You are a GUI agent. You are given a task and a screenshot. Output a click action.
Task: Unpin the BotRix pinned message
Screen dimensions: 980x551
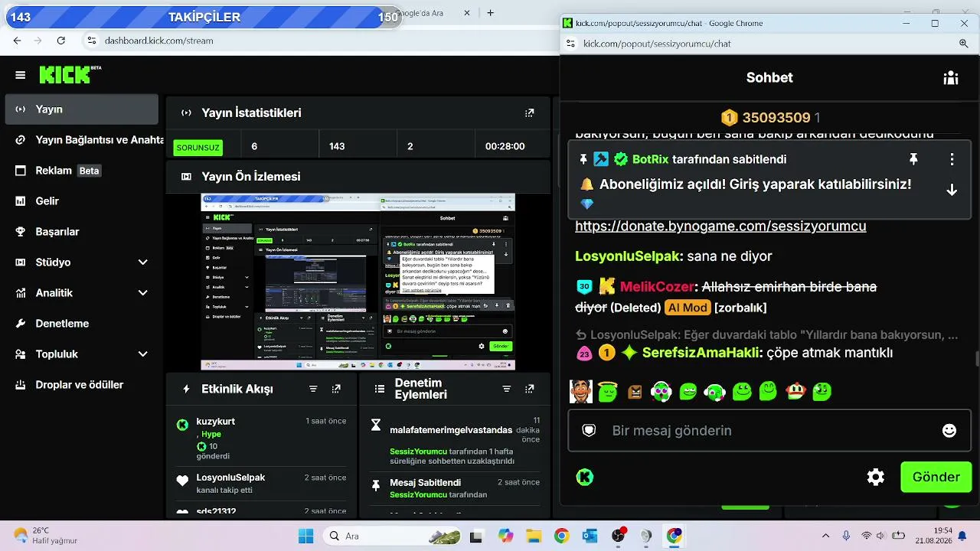tap(913, 159)
